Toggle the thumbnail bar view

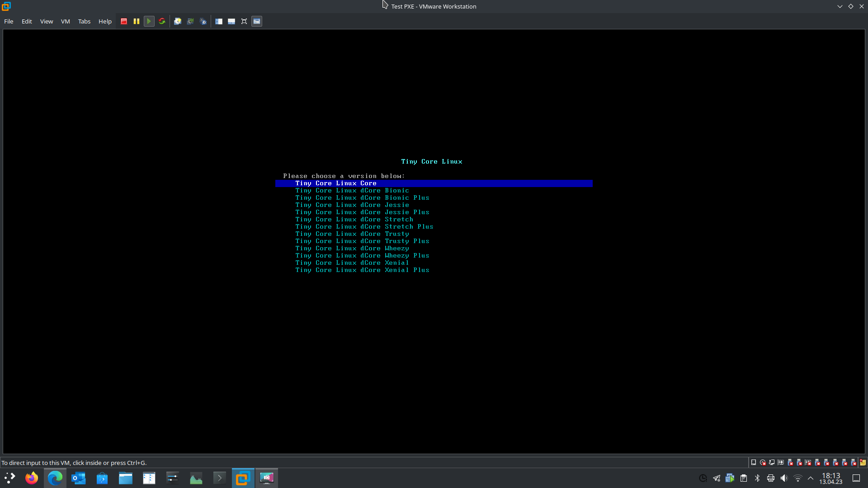coord(231,21)
